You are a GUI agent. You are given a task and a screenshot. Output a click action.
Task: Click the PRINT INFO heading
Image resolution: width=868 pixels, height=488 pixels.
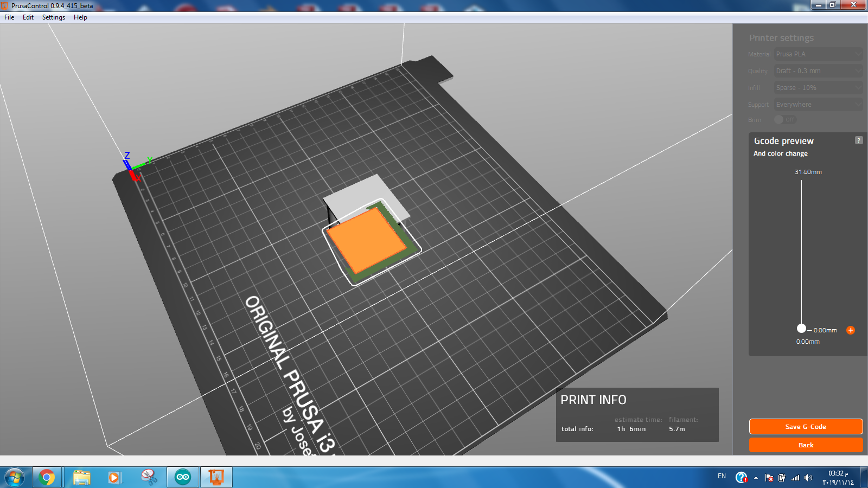(593, 400)
